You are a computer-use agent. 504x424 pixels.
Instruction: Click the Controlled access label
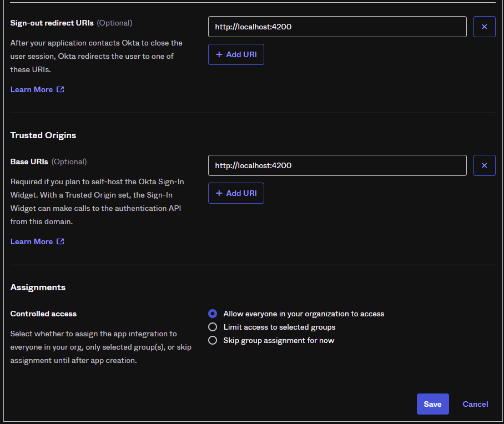coord(43,314)
